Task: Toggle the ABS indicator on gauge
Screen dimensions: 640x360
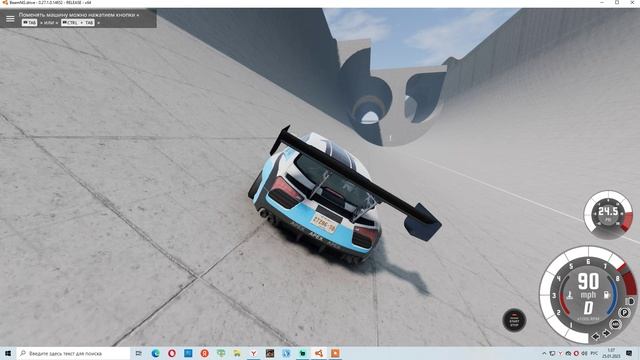Action: coord(616,324)
